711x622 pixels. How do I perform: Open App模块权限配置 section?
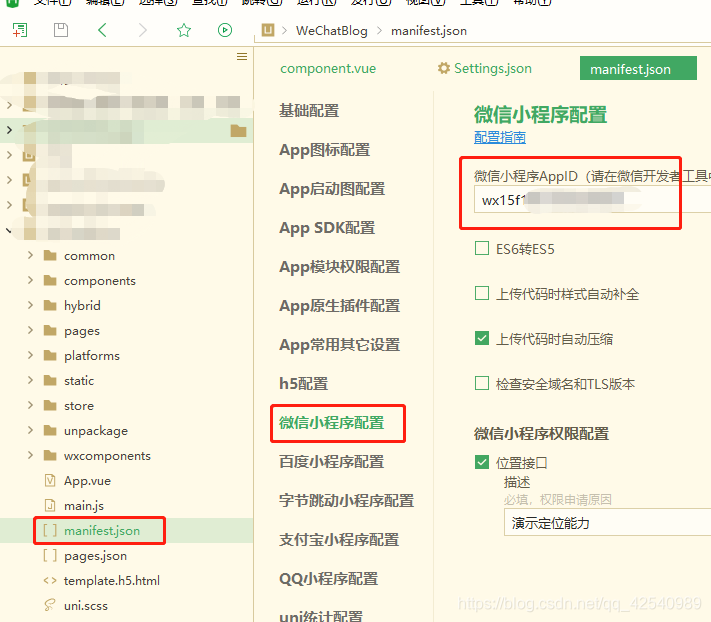point(339,267)
